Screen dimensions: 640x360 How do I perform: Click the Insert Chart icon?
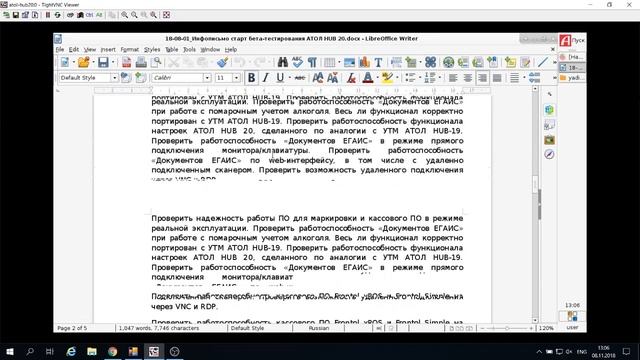(364, 62)
